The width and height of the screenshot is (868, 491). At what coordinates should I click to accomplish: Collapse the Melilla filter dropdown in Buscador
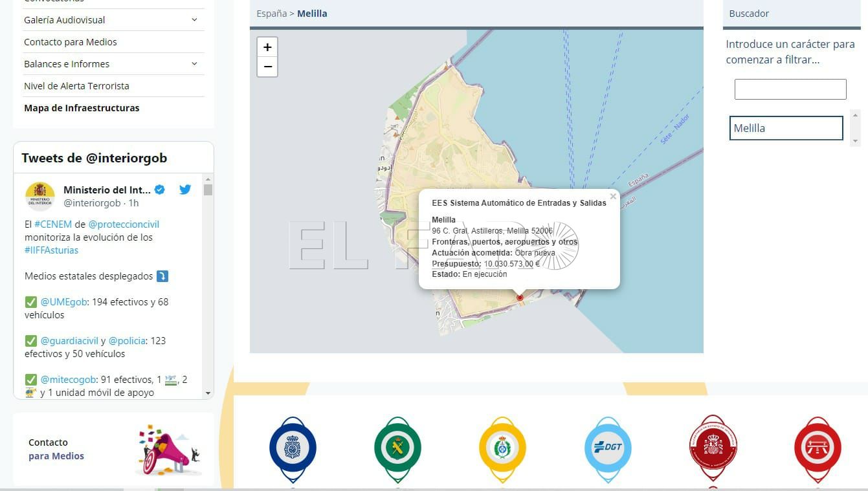point(786,128)
